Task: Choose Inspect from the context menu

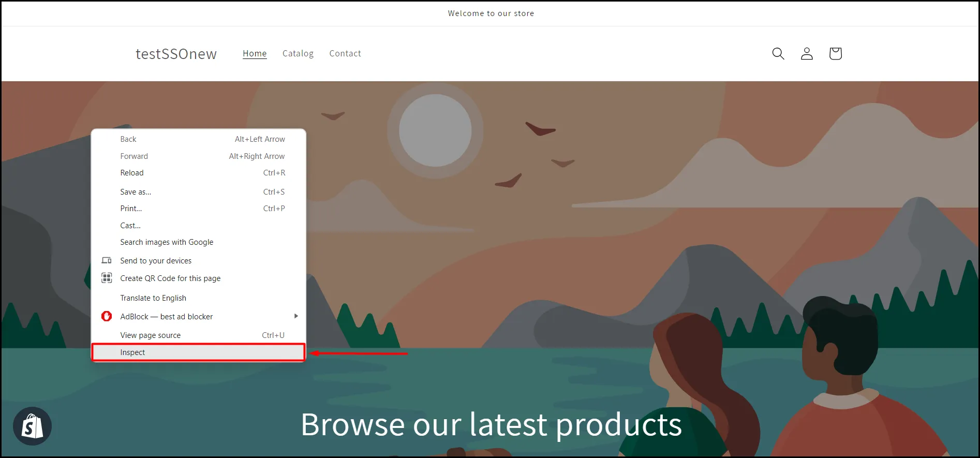Action: point(199,352)
